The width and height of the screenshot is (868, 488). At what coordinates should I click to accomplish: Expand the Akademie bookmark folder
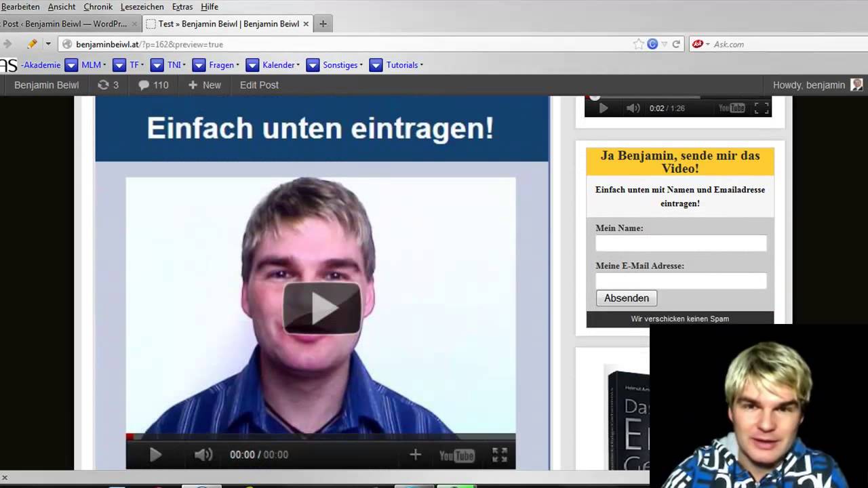pyautogui.click(x=41, y=65)
